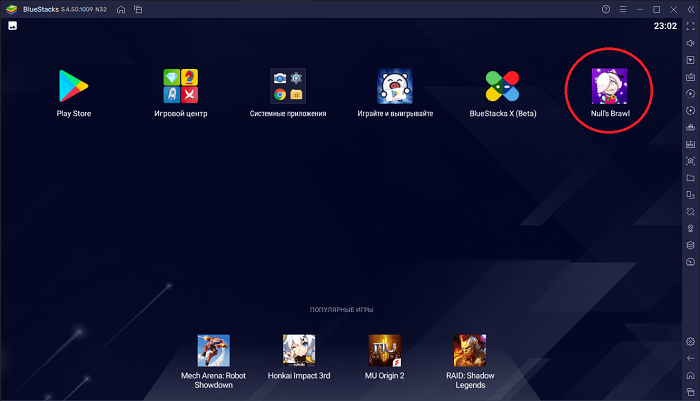Viewport: 700px width, 401px height.
Task: Launch Играйте и выигрывайте app
Action: tap(395, 86)
